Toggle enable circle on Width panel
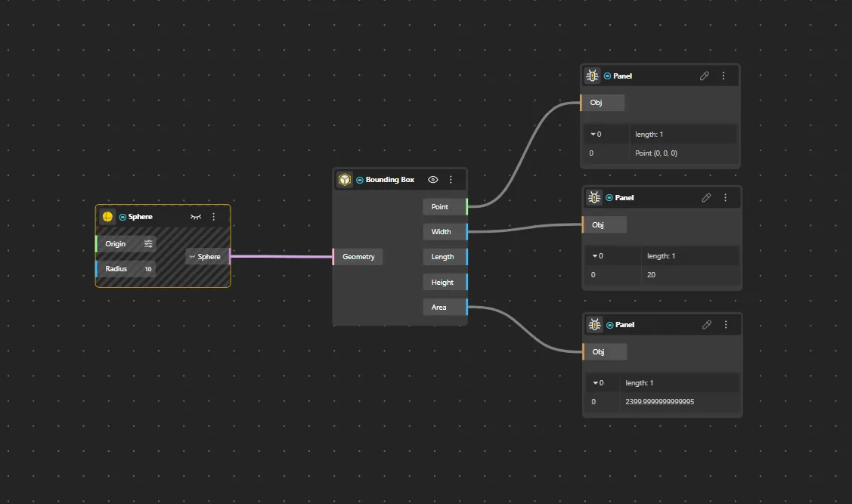Viewport: 852px width, 504px height. tap(609, 198)
